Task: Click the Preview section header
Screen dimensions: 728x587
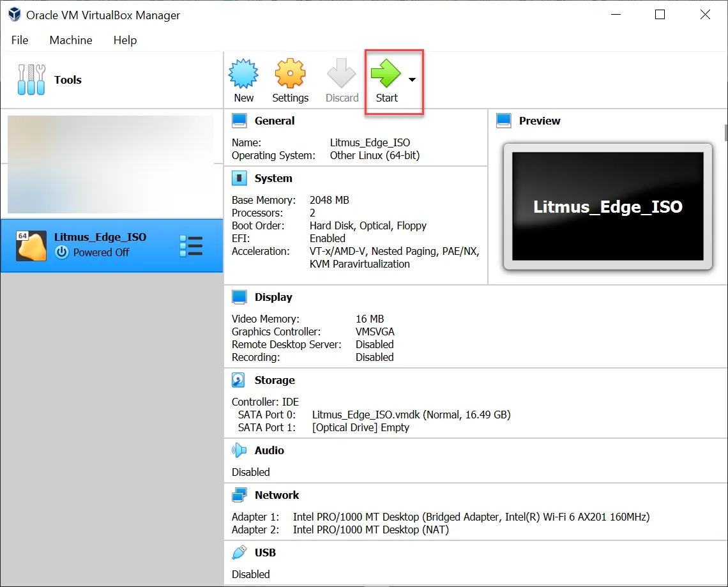Action: coord(540,121)
